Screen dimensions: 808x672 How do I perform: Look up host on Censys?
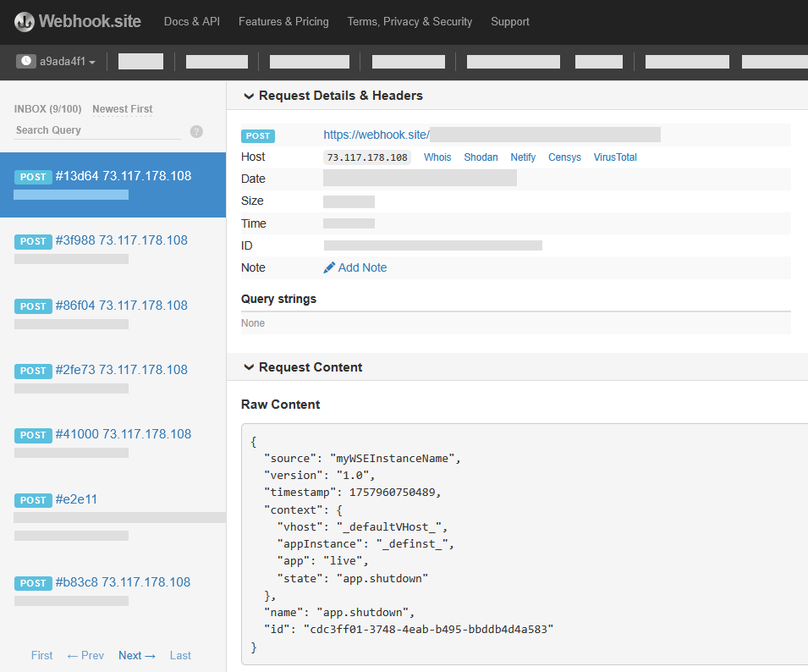click(x=564, y=157)
